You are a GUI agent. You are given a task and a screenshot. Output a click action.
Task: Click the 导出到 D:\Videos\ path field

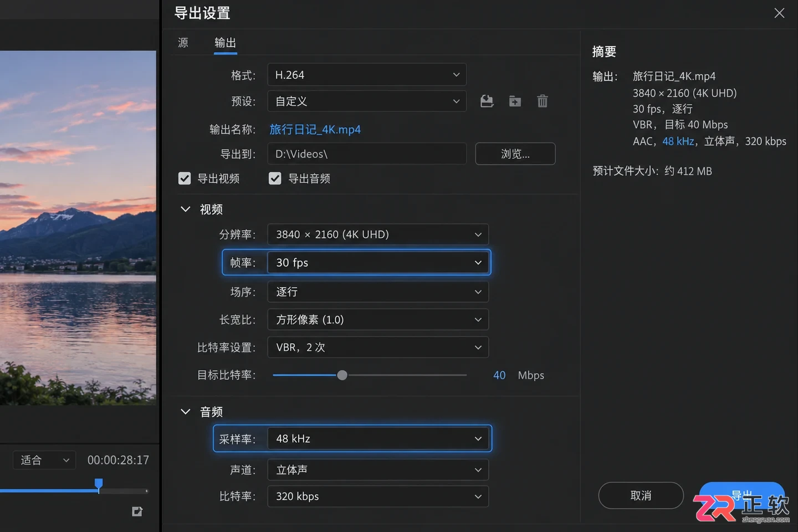(367, 154)
